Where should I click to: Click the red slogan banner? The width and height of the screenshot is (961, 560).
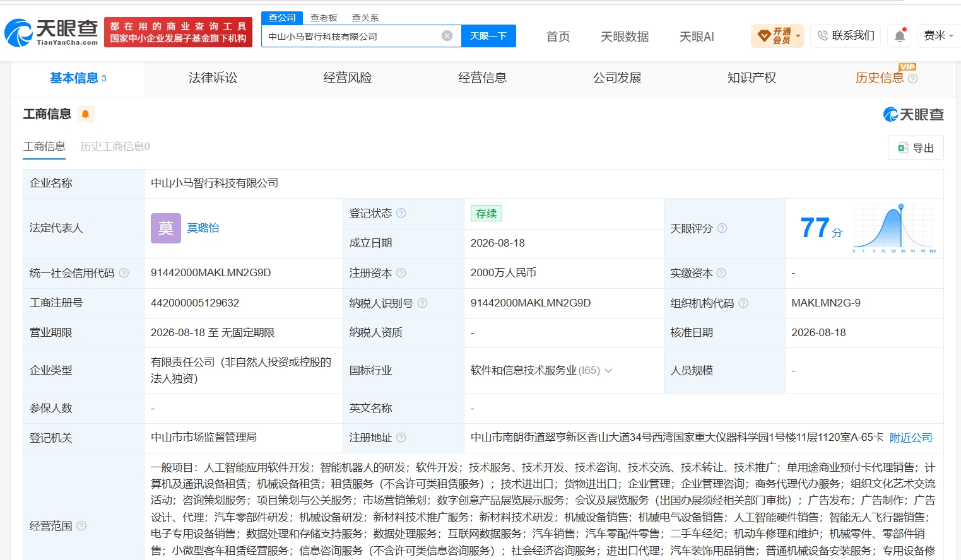coord(178,32)
